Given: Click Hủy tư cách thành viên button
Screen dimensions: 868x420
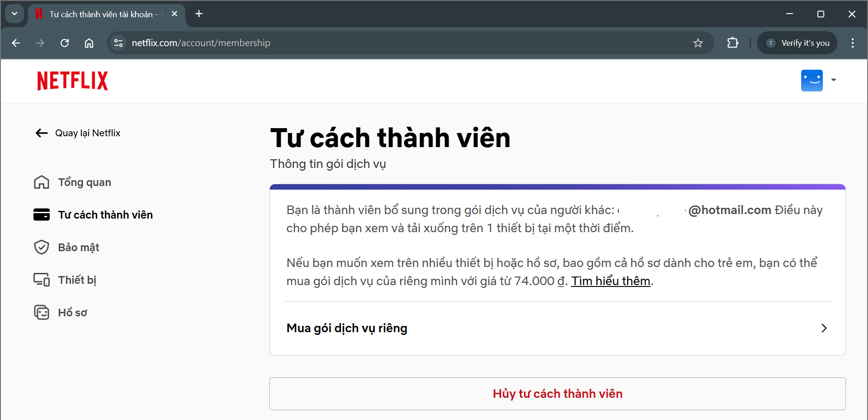Looking at the screenshot, I should point(557,394).
